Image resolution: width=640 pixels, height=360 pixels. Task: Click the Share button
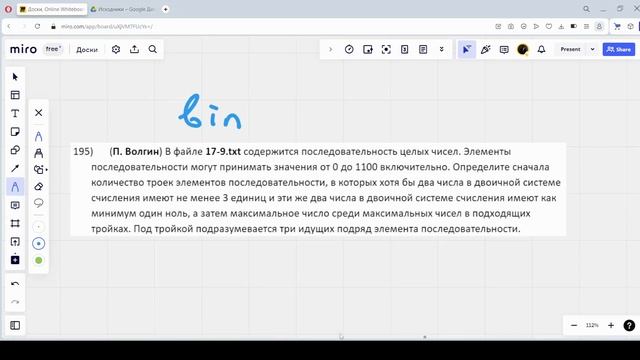coord(619,49)
